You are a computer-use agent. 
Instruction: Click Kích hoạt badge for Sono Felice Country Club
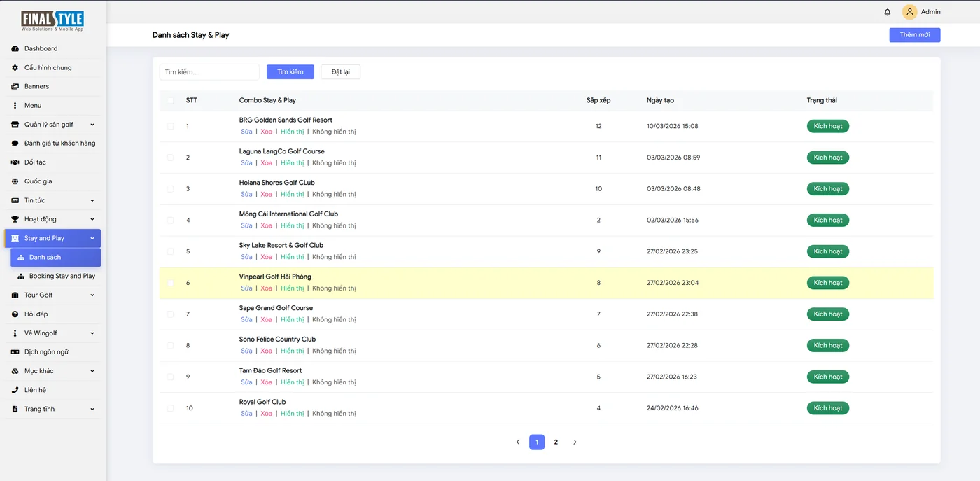(x=828, y=346)
